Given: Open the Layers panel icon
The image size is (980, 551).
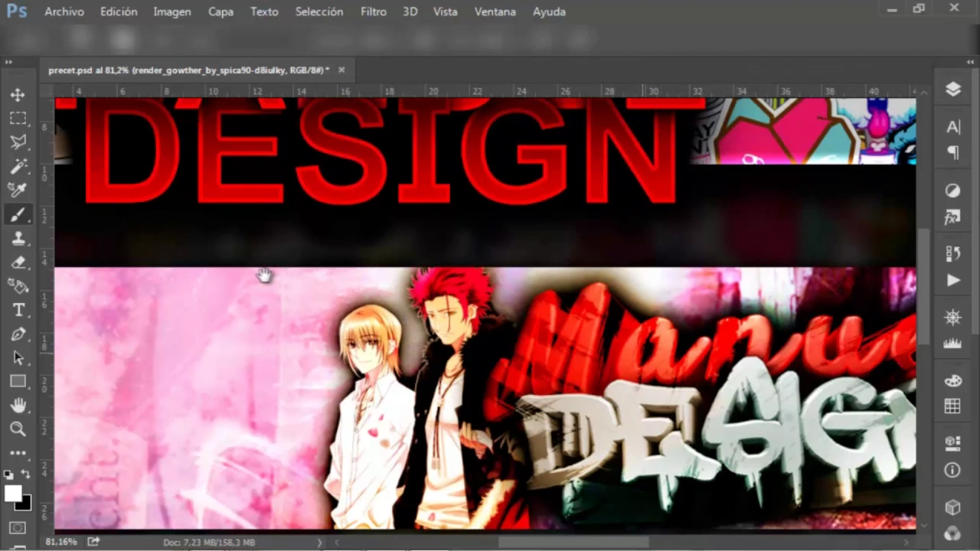Looking at the screenshot, I should pyautogui.click(x=952, y=89).
